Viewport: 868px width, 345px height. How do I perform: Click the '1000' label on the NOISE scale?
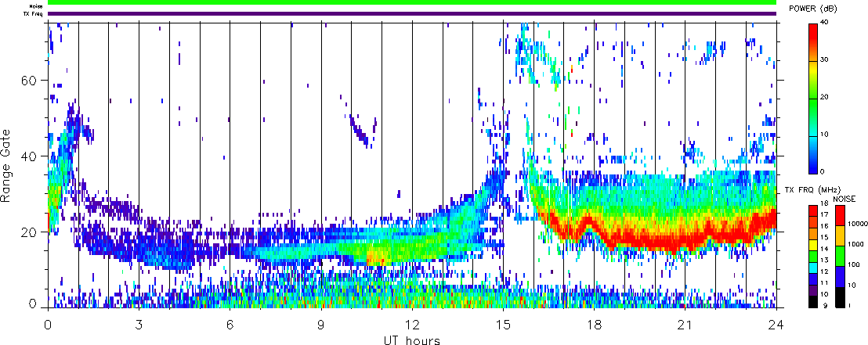[x=854, y=243]
